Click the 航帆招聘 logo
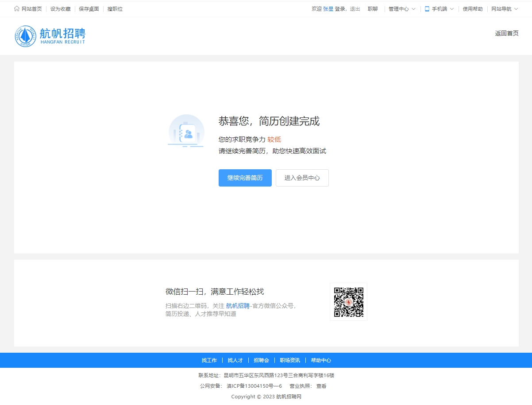The height and width of the screenshot is (405, 532). [50, 36]
